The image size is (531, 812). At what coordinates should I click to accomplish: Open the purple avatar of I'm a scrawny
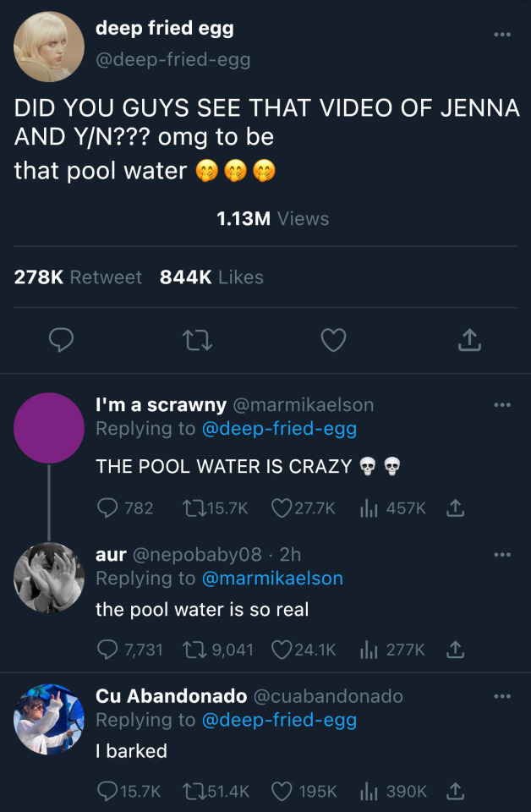pyautogui.click(x=49, y=428)
